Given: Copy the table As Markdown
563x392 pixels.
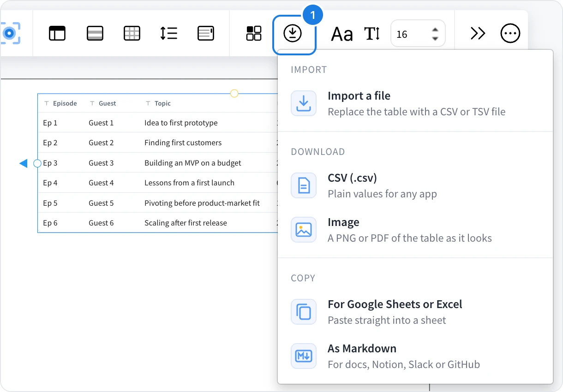Looking at the screenshot, I should (415, 356).
